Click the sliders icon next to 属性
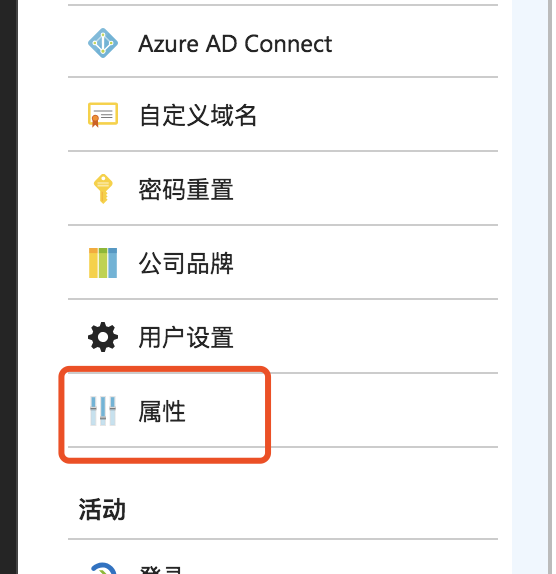This screenshot has width=556, height=574. point(103,411)
